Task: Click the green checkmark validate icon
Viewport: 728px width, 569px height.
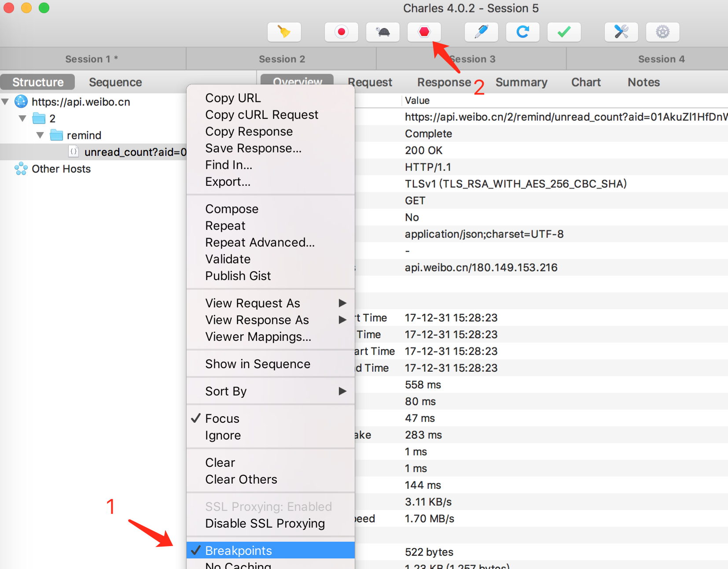Action: (564, 32)
